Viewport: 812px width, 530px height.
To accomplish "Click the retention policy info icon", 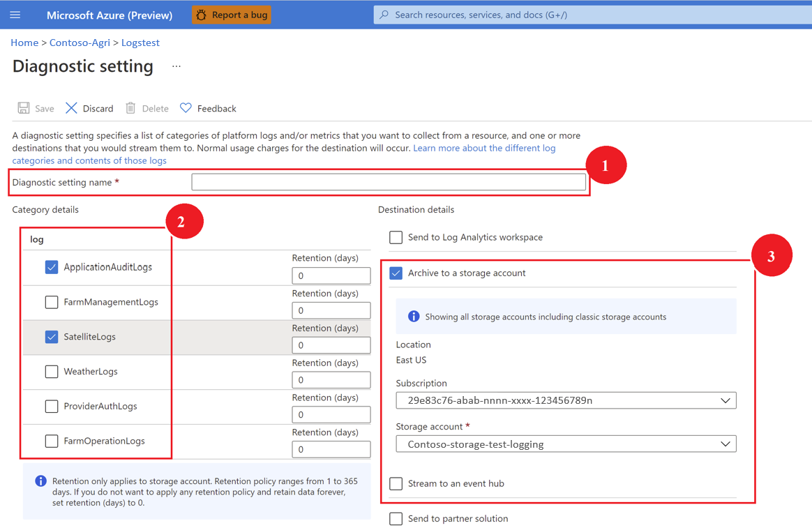I will (x=40, y=480).
